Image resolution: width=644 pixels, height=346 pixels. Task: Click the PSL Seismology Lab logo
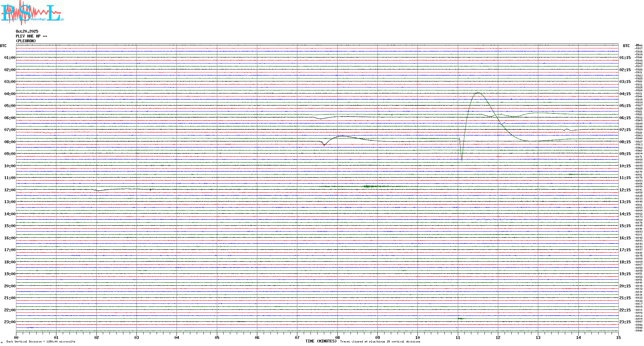pos(32,13)
